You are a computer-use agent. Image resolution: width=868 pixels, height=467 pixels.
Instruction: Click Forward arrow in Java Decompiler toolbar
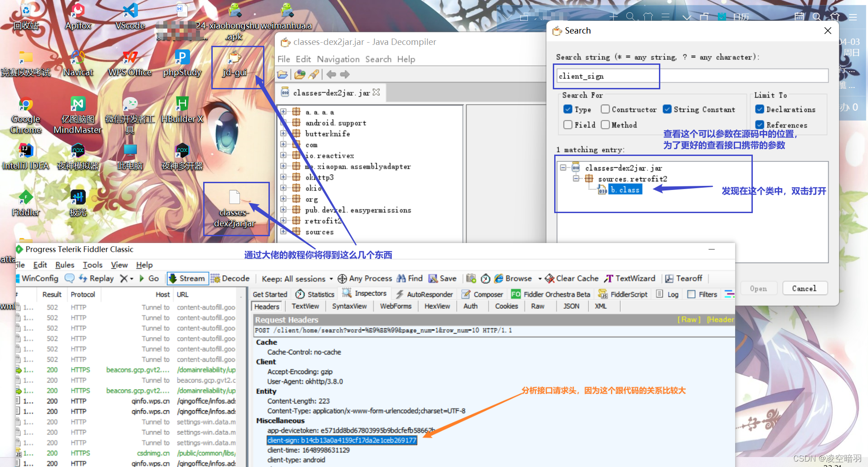tap(345, 74)
